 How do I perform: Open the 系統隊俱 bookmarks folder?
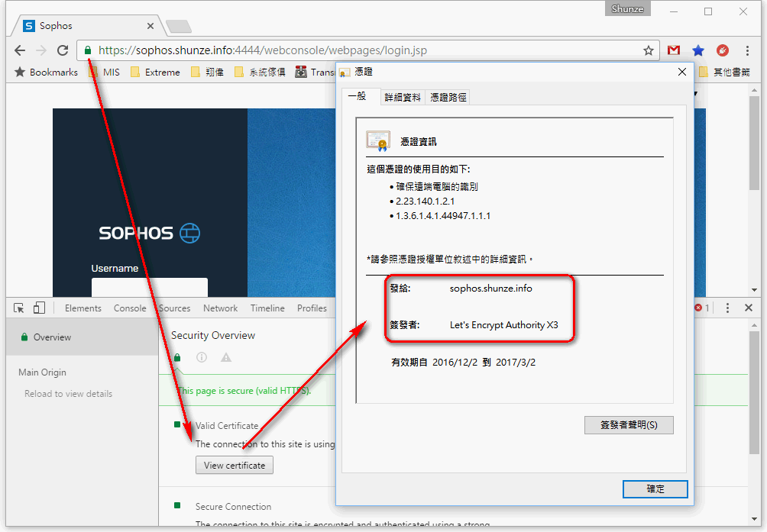(261, 73)
